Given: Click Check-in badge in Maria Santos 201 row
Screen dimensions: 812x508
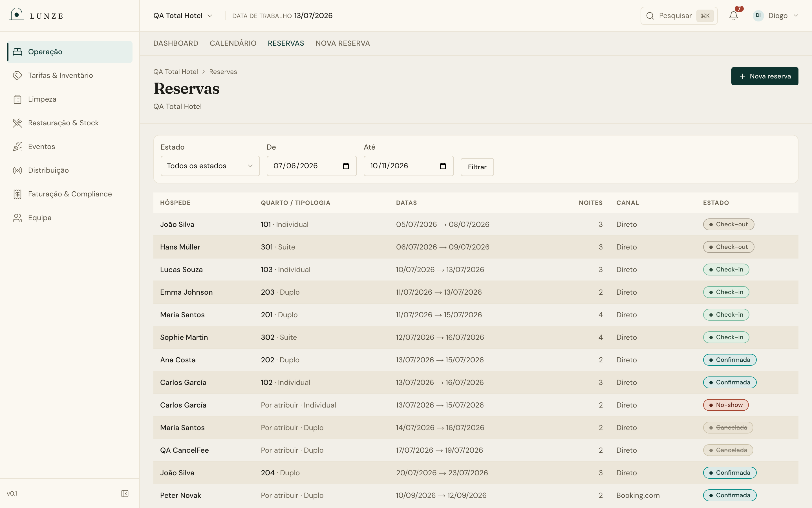Looking at the screenshot, I should 726,315.
